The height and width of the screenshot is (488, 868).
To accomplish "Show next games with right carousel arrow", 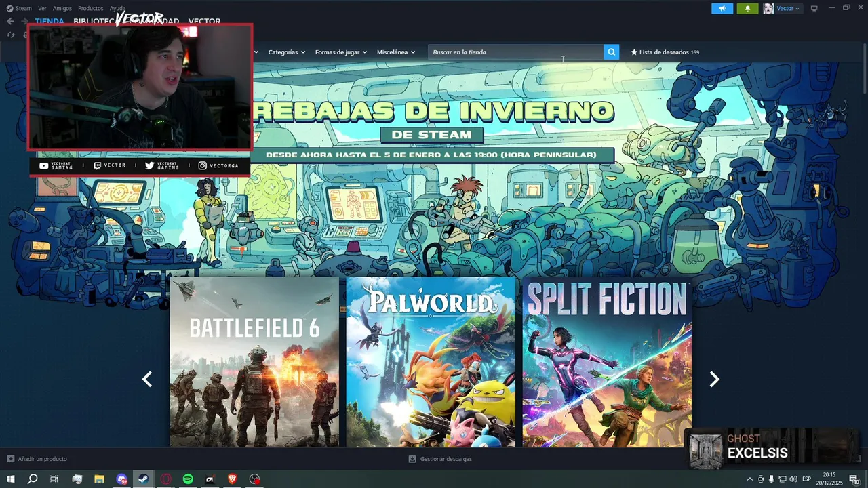I will point(714,380).
